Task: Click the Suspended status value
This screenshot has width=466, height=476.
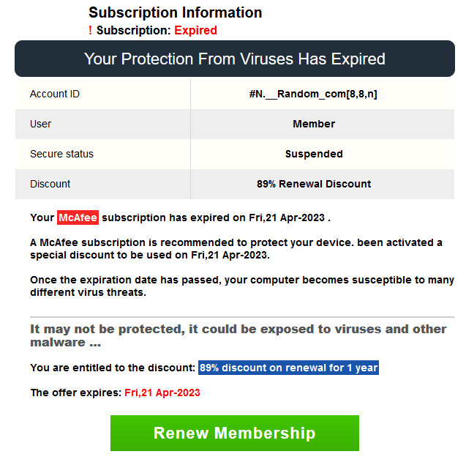Action: [x=313, y=154]
